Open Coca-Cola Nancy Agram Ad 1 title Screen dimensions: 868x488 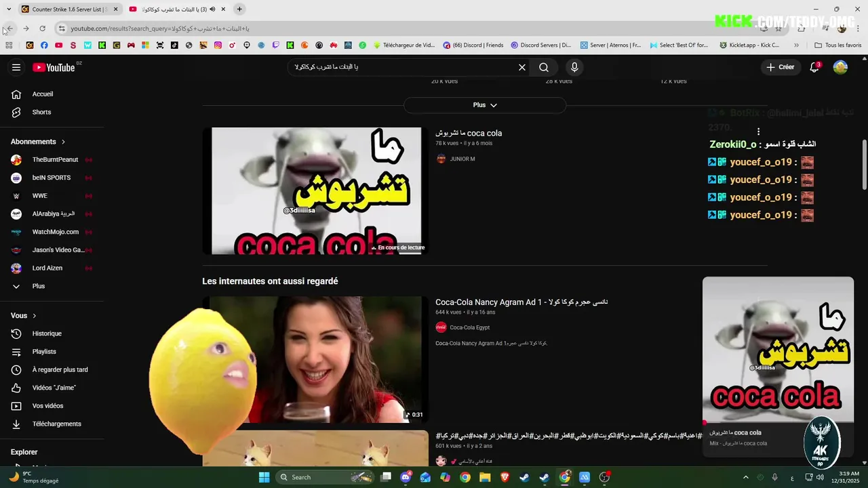coord(521,302)
